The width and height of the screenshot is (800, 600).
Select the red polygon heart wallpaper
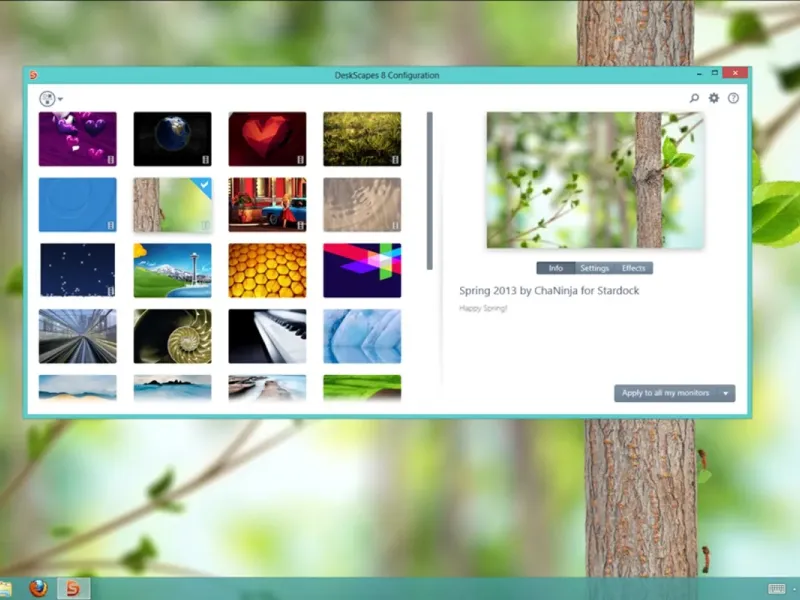tap(267, 139)
